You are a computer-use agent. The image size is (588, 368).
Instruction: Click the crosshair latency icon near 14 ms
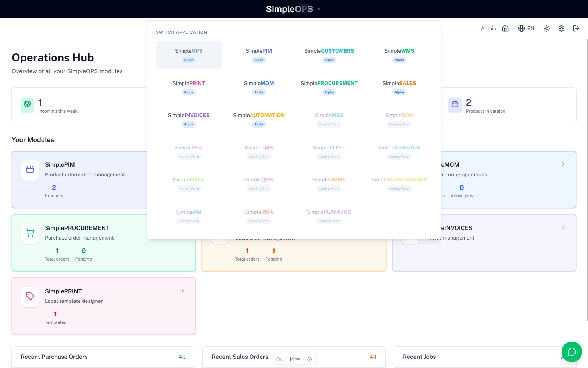coord(310,359)
